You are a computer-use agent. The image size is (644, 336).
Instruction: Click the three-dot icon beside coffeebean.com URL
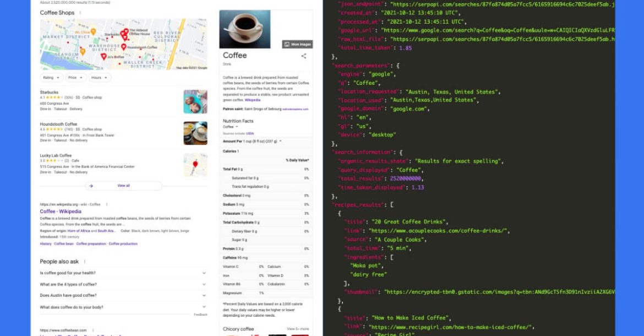point(92,330)
